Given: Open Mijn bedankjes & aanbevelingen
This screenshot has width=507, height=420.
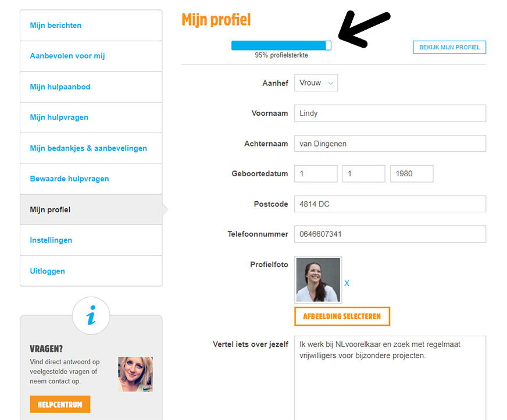Looking at the screenshot, I should [88, 148].
